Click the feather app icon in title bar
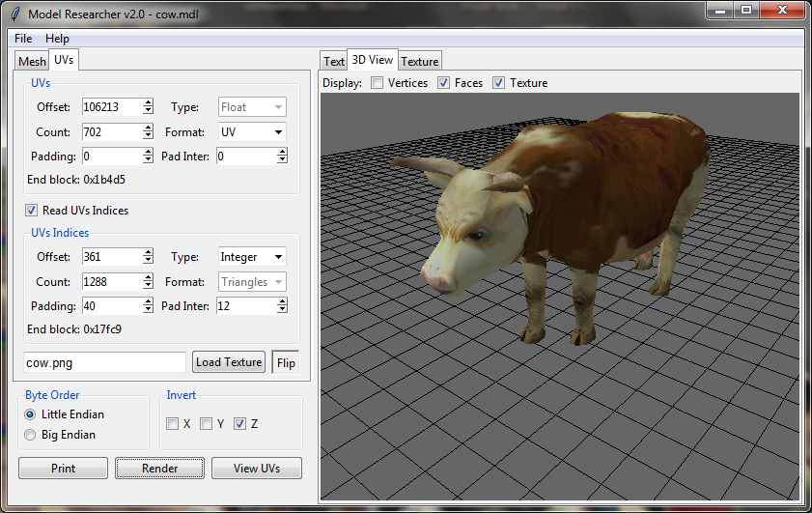The width and height of the screenshot is (812, 513). 15,14
